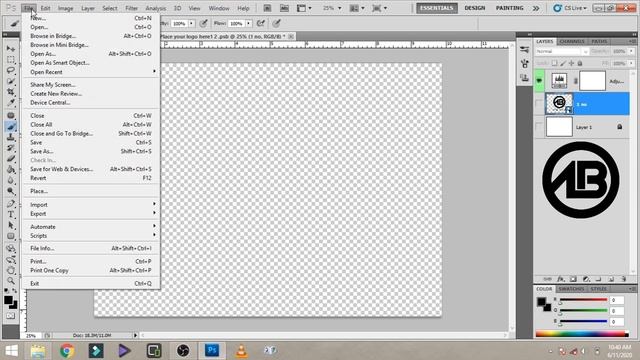The height and width of the screenshot is (360, 640).
Task: Click the PAINTING workspace button
Action: click(x=509, y=8)
